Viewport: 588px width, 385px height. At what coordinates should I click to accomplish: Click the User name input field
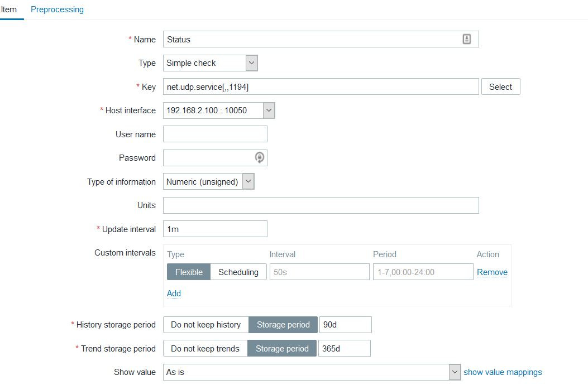pyautogui.click(x=215, y=134)
